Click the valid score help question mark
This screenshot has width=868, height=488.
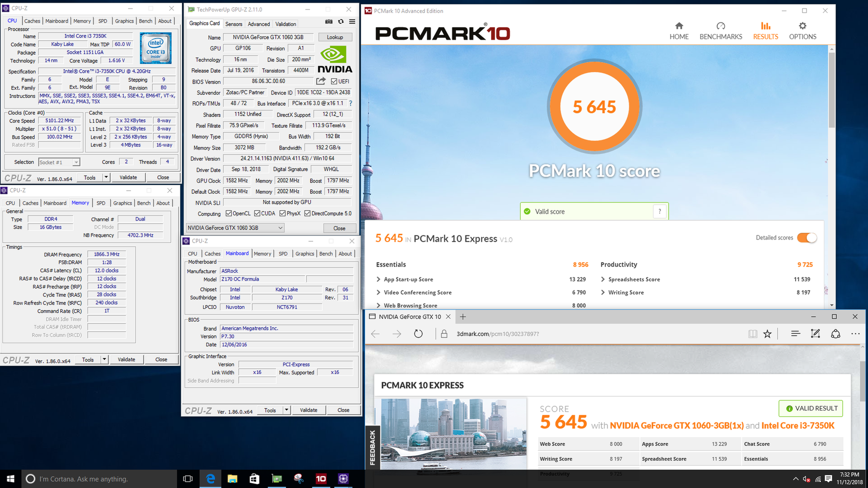pos(660,211)
